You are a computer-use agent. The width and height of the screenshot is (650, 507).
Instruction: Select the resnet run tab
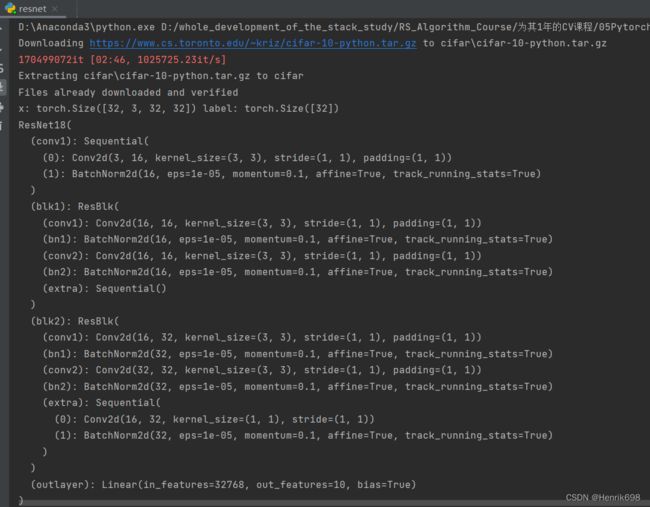coord(32,9)
